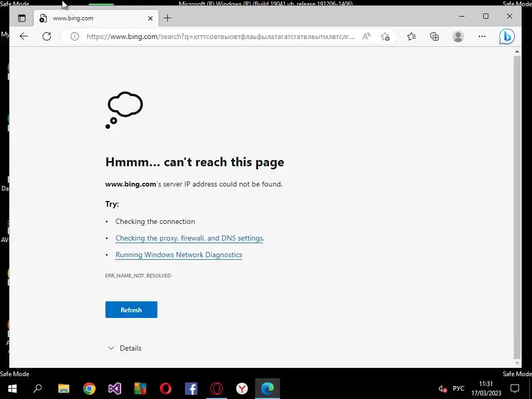
Task: Switch to the running Opera GX window
Action: click(217, 389)
